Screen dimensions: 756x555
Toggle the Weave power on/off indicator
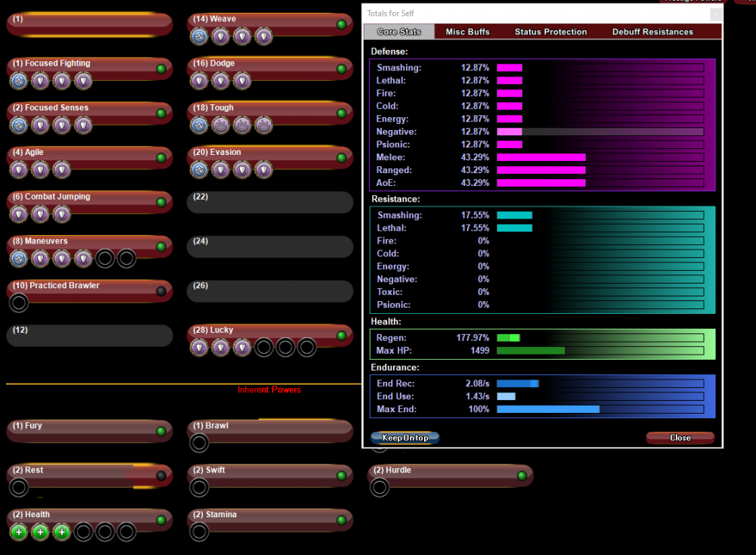point(341,25)
